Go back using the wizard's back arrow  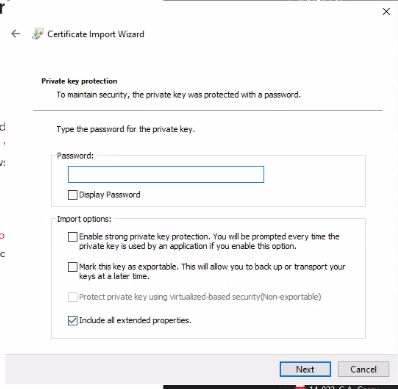[15, 34]
